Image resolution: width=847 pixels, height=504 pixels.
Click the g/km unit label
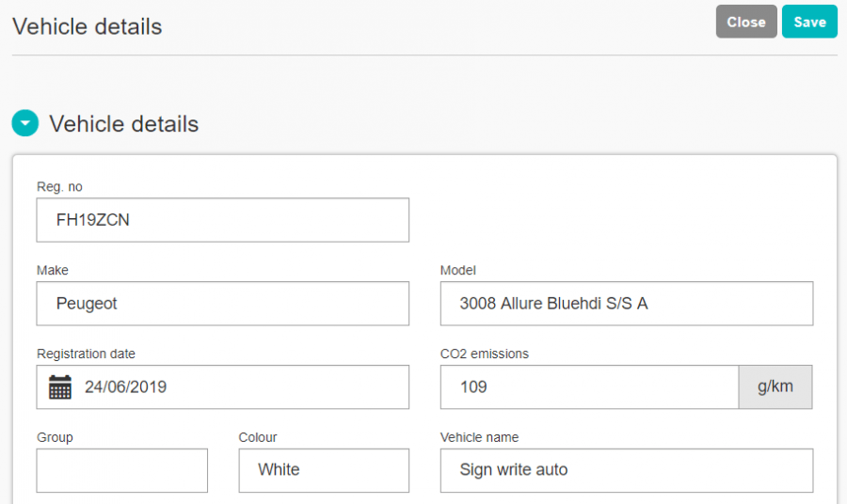point(775,386)
